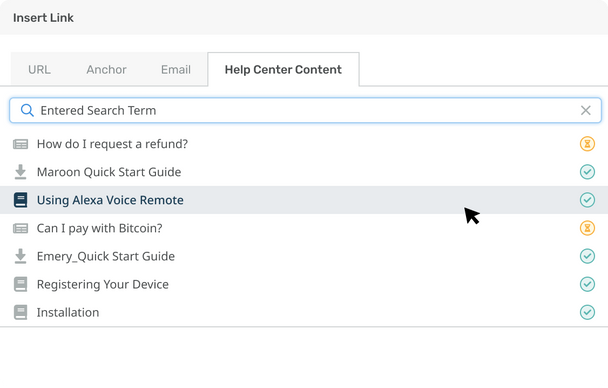This screenshot has width=608, height=388.
Task: Click FAQ icon beside refund question
Action: click(x=21, y=144)
